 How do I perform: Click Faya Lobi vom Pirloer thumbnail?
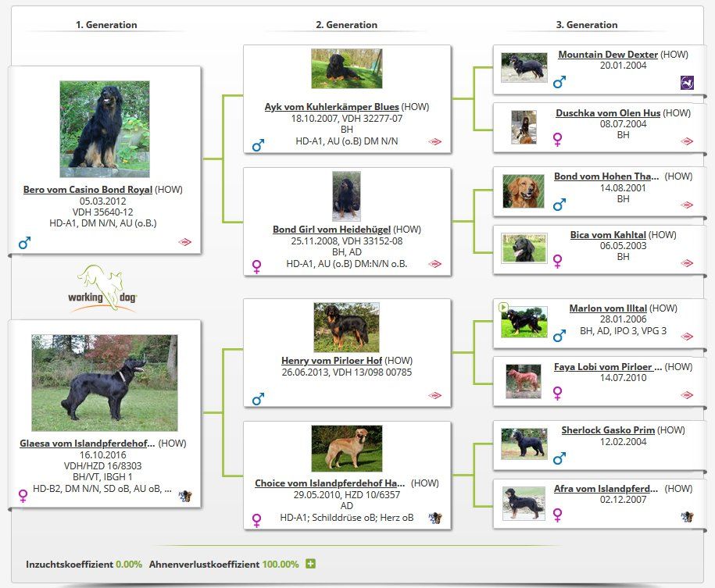[x=524, y=381]
